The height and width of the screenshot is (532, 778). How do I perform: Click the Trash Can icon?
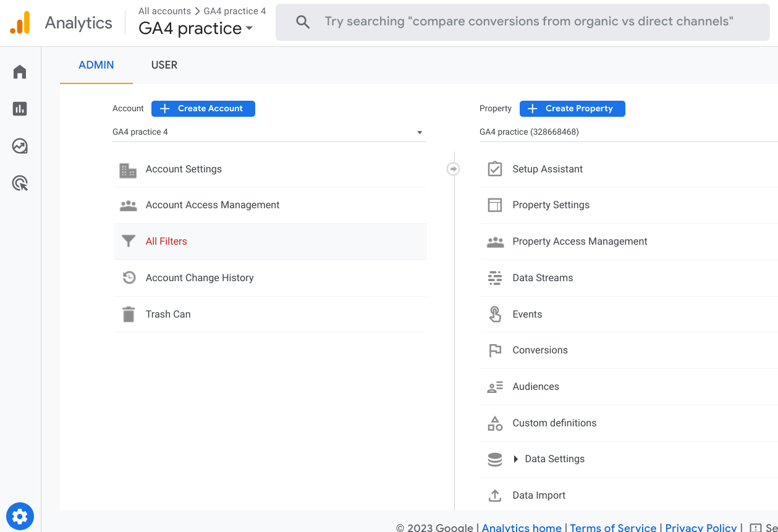coord(129,315)
